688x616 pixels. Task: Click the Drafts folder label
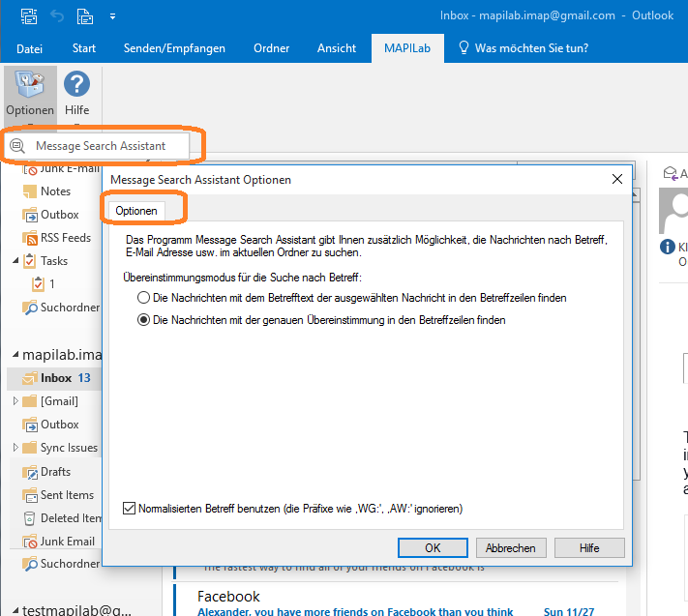(56, 472)
